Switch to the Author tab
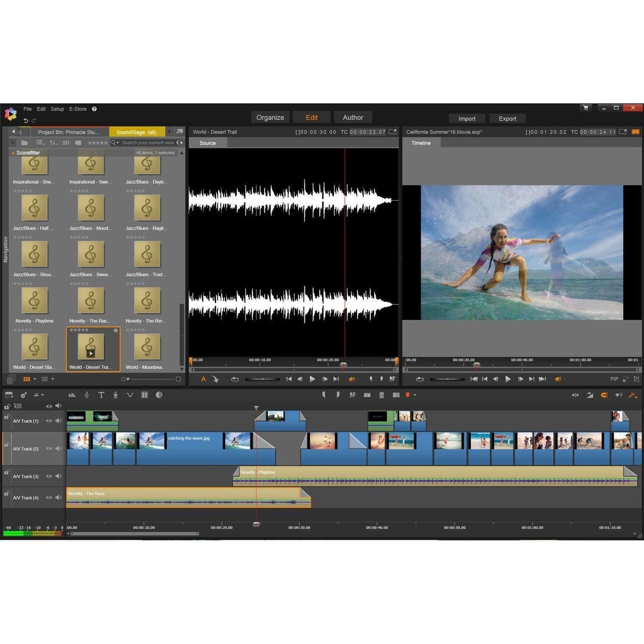This screenshot has width=644, height=644. click(x=353, y=117)
